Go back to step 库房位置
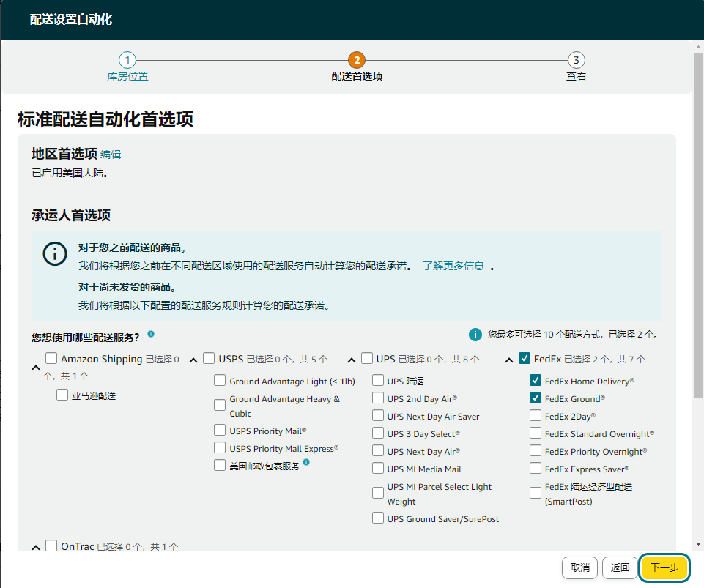Viewport: 704px width, 588px height. tap(127, 61)
